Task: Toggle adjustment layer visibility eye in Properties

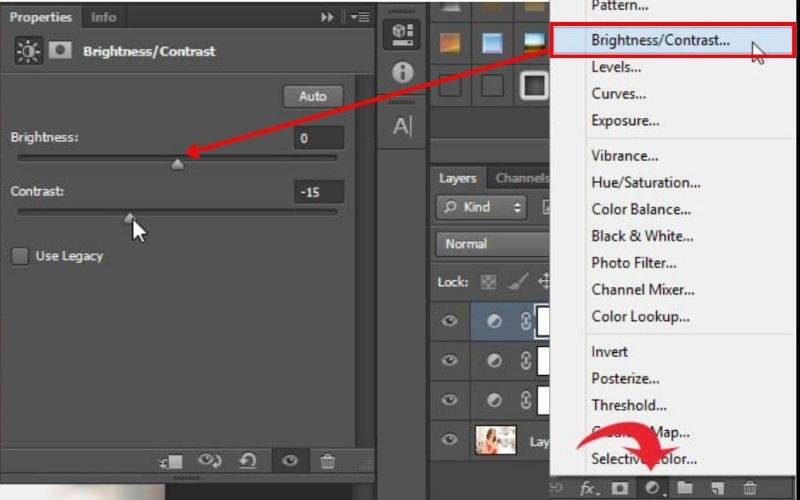Action: 290,461
